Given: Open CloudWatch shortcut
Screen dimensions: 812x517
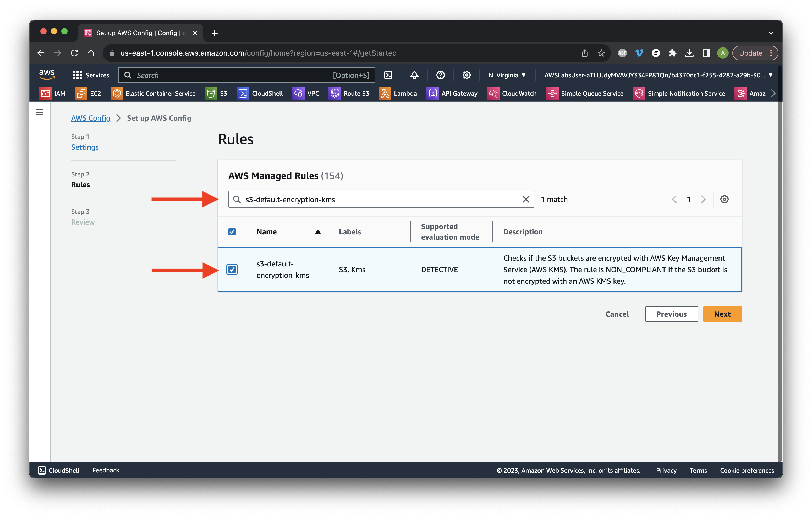Looking at the screenshot, I should point(512,94).
